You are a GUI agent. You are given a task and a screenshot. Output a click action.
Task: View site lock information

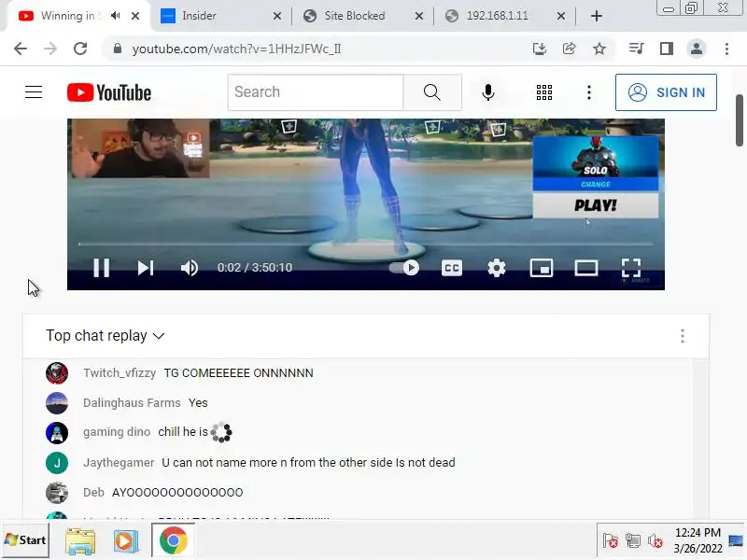118,49
